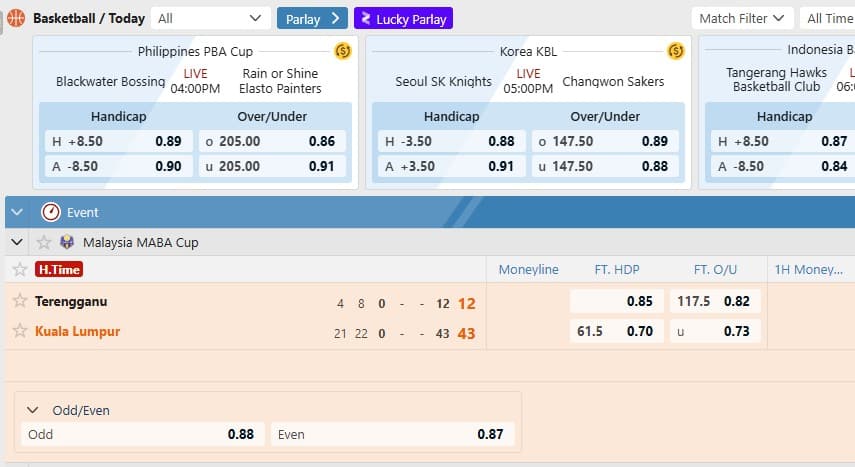Image resolution: width=855 pixels, height=467 pixels.
Task: Favorite the Malaysia MABA Cup league star
Action: point(43,242)
